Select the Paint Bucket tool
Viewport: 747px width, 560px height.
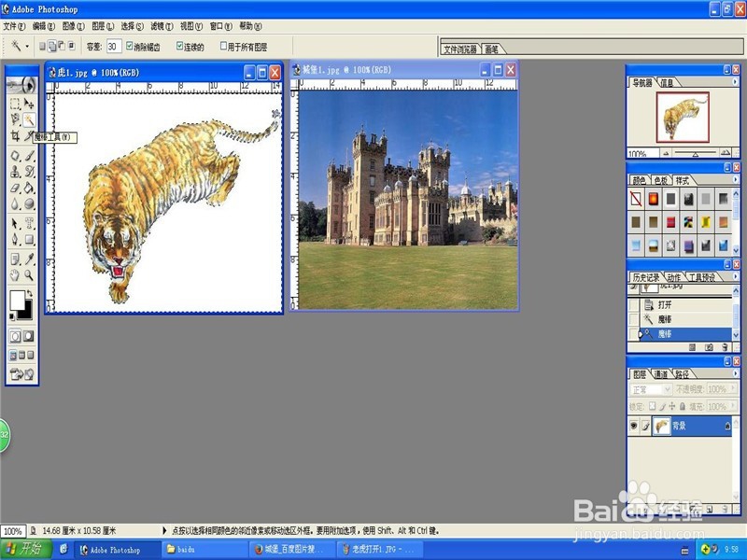pyautogui.click(x=29, y=188)
